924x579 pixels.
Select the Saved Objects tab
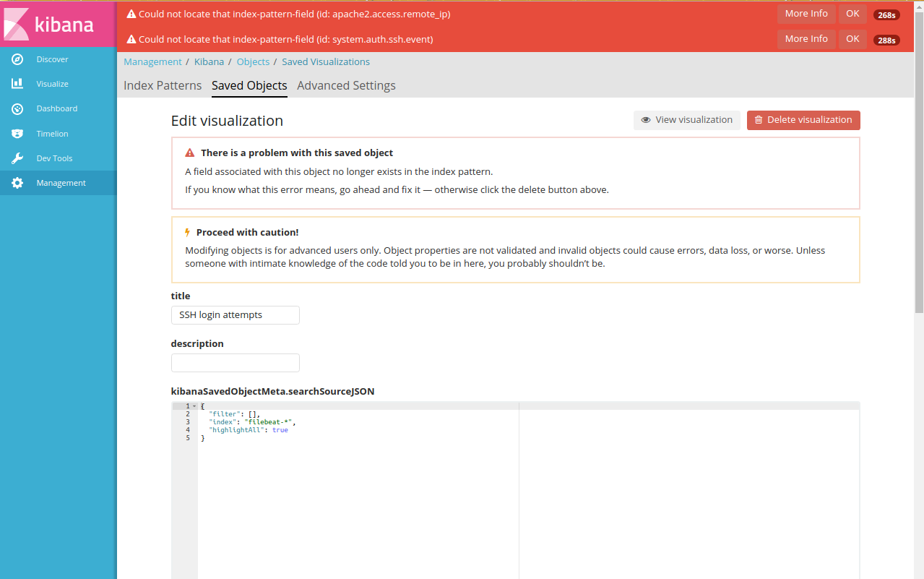[249, 85]
